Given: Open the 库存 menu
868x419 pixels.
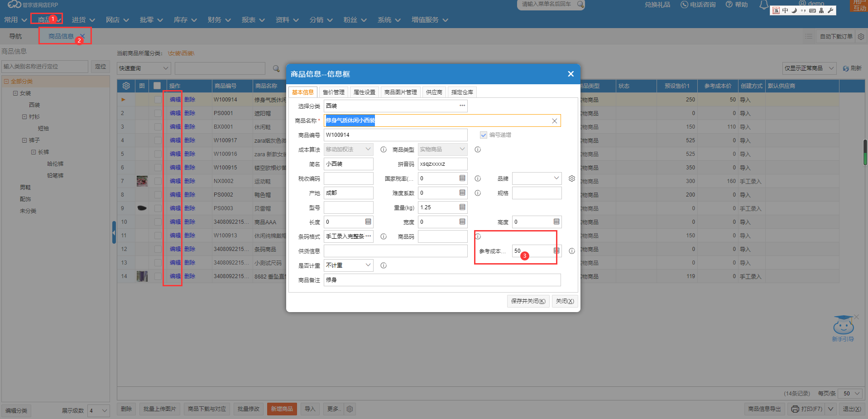Looking at the screenshot, I should pyautogui.click(x=185, y=20).
